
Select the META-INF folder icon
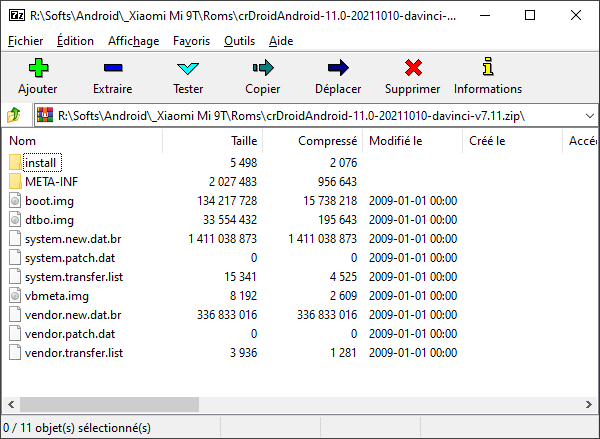(15, 181)
